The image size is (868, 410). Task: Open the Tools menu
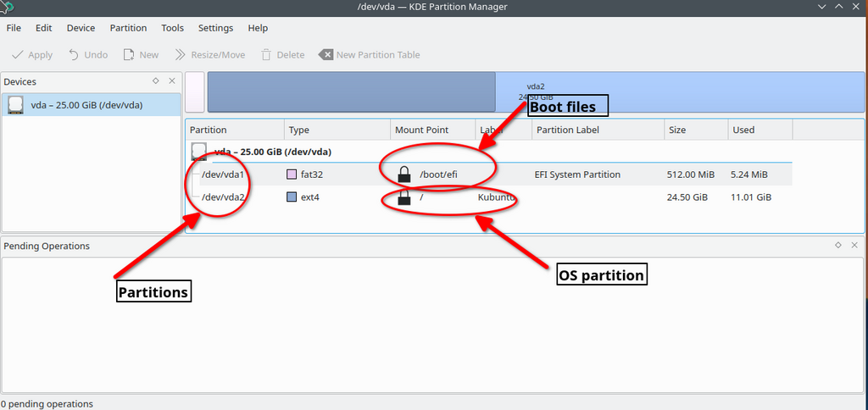tap(172, 28)
